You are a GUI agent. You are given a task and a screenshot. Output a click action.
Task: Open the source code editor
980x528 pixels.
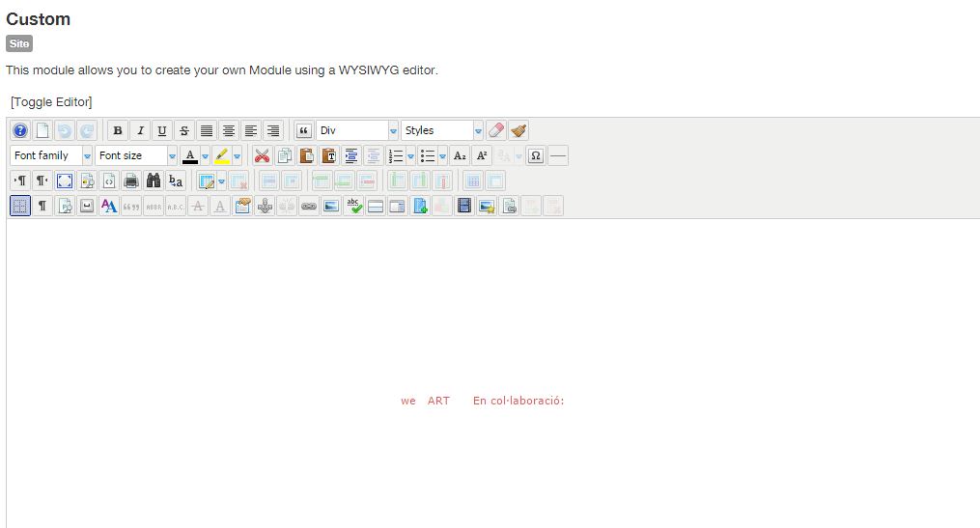pyautogui.click(x=109, y=181)
